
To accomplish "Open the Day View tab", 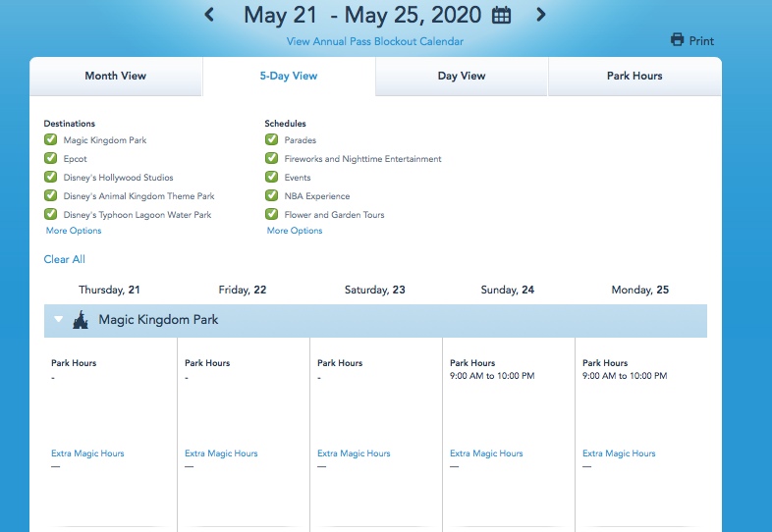I will pyautogui.click(x=462, y=76).
